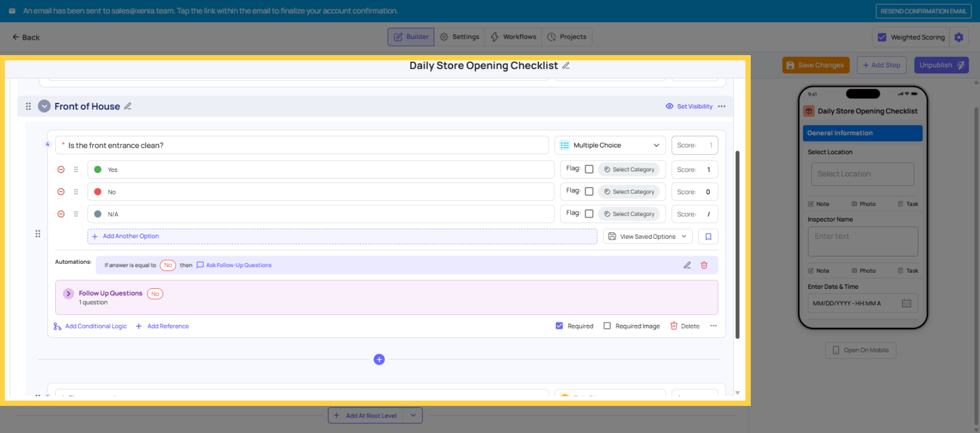Click the blue plus circle to add question
The image size is (980, 433).
coord(379,360)
